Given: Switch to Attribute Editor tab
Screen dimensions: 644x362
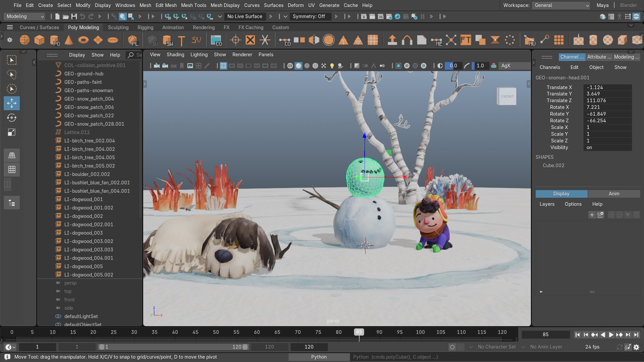Looking at the screenshot, I should tap(599, 57).
